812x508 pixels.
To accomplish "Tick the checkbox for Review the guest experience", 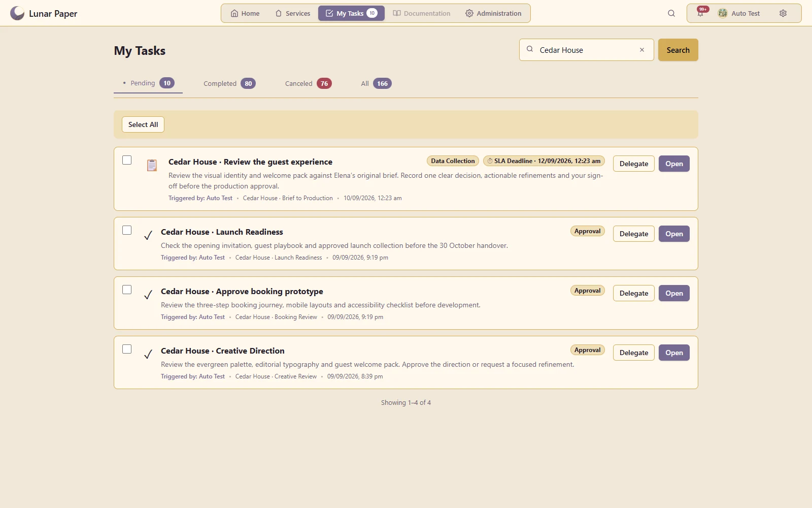I will (127, 160).
